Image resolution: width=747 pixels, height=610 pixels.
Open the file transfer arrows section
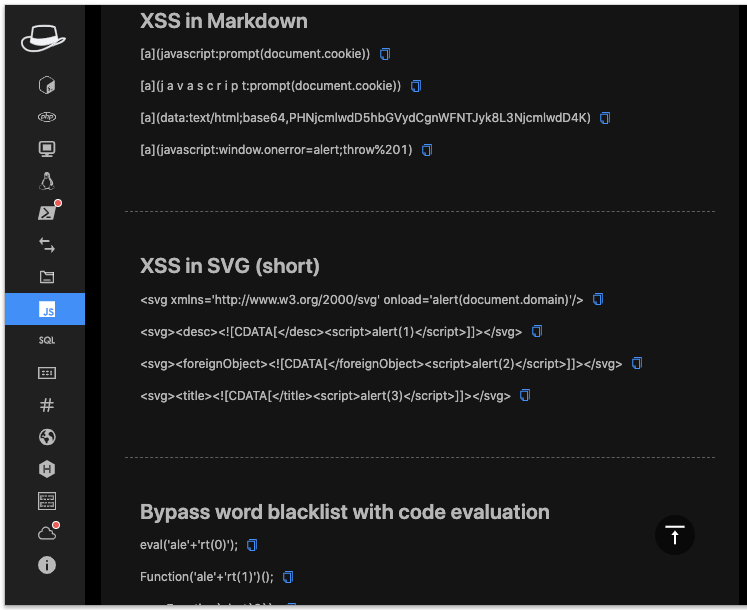(x=47, y=245)
